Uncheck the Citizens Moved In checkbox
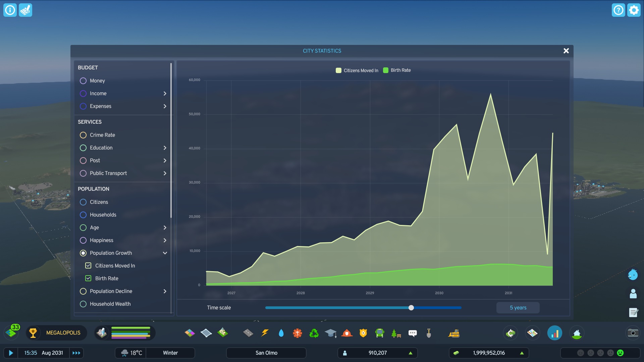The height and width of the screenshot is (362, 644). (x=88, y=265)
